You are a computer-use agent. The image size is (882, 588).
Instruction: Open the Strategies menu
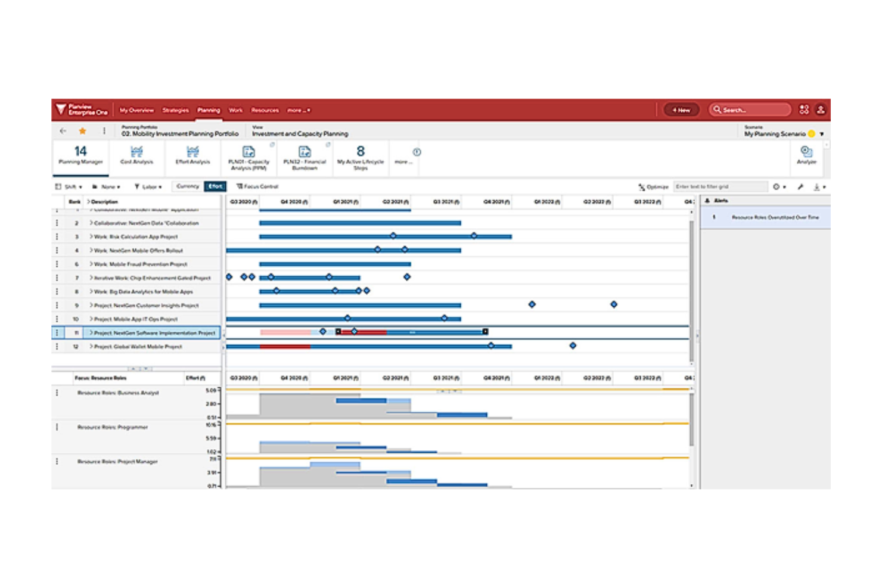click(x=175, y=110)
